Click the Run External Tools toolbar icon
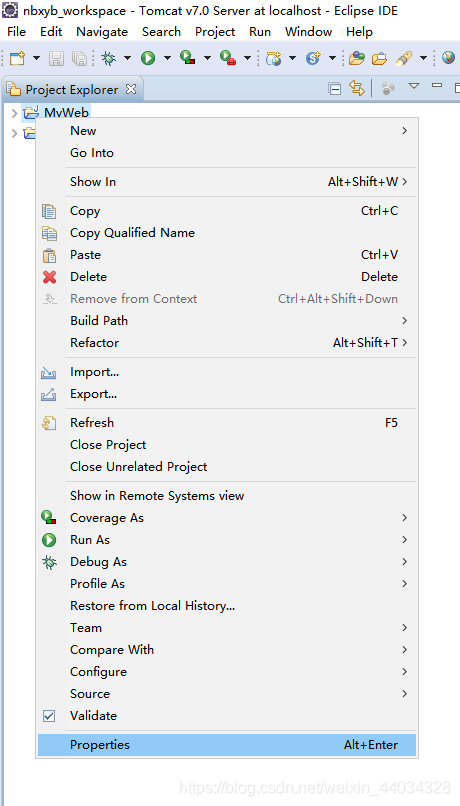The image size is (460, 806). [x=227, y=58]
